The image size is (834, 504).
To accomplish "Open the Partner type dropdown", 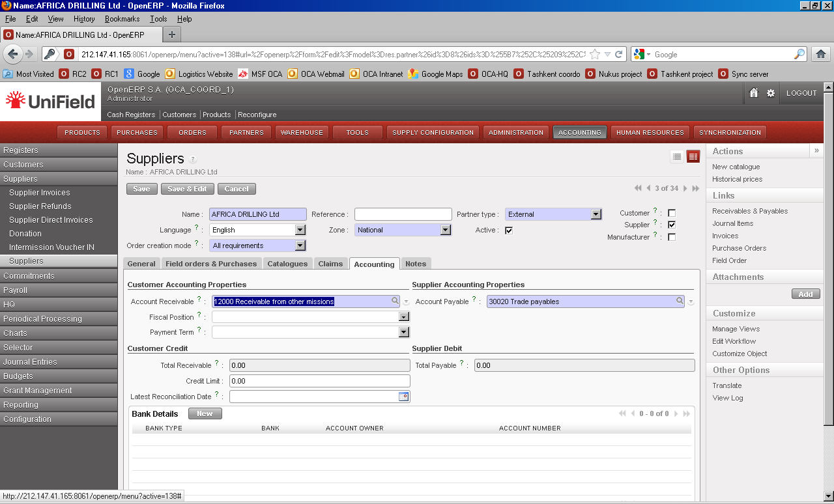I will click(x=596, y=214).
